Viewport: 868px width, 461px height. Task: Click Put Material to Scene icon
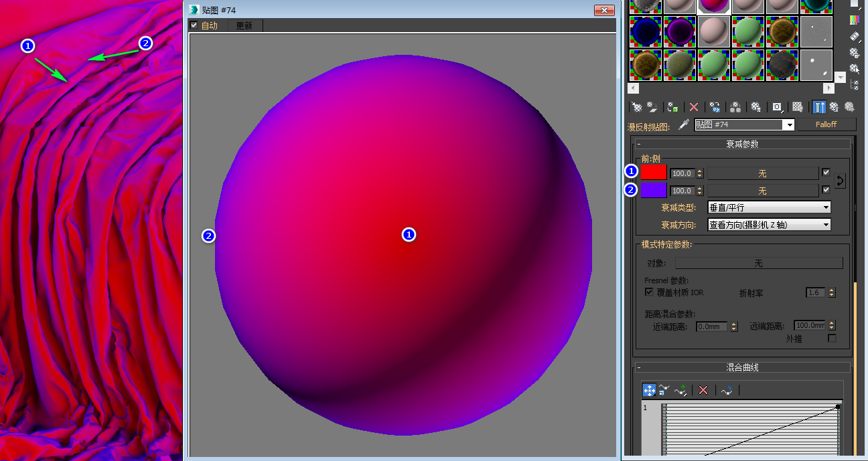[652, 107]
